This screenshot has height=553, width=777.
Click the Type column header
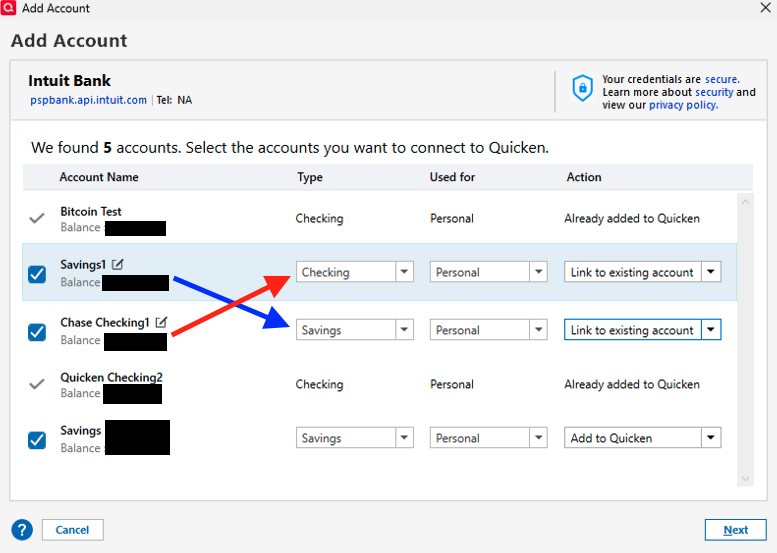click(310, 177)
